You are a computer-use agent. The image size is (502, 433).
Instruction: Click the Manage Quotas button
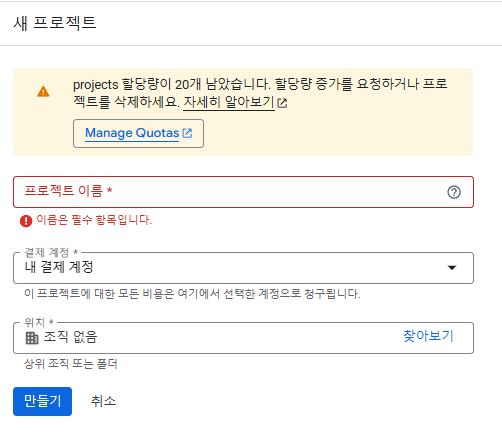click(138, 133)
